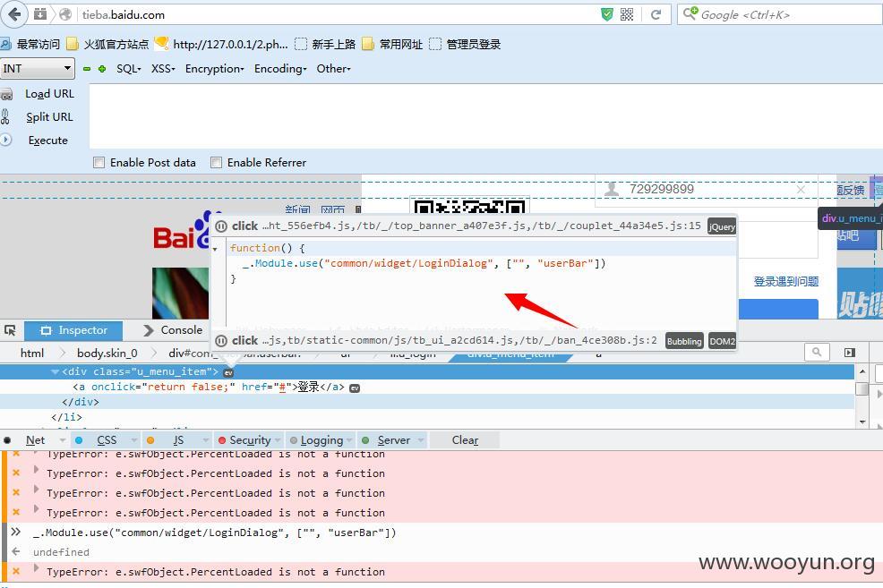Image resolution: width=883 pixels, height=588 pixels.
Task: Click the HackBar green plus icon
Action: [x=102, y=69]
